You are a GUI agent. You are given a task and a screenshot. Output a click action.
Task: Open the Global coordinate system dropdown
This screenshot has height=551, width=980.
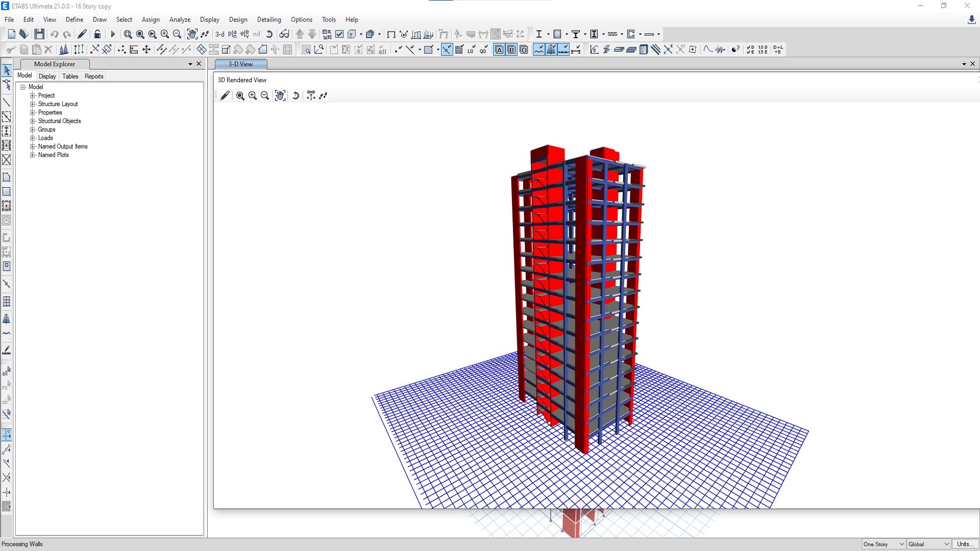[928, 544]
